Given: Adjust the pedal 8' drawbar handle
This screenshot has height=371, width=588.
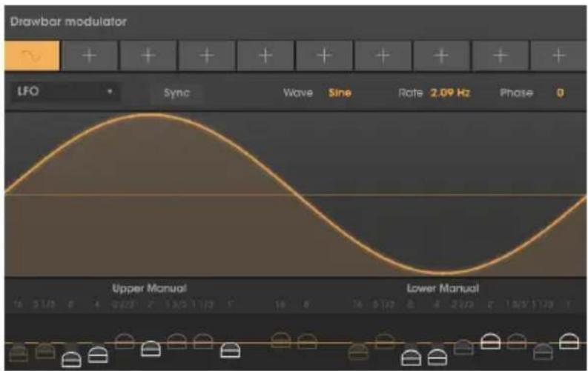Looking at the screenshot, I should click(x=307, y=341).
